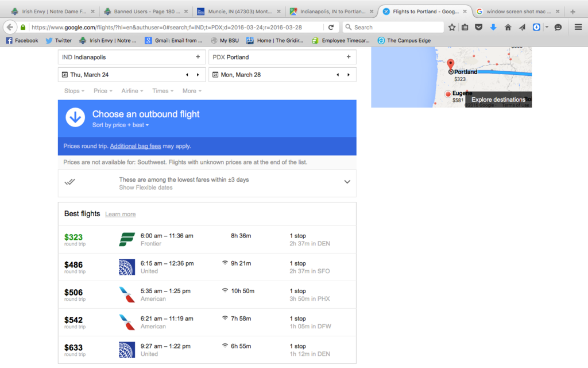Image resolution: width=588 pixels, height=368 pixels.
Task: Click the Learn more link beside Best flights
Action: coord(120,214)
